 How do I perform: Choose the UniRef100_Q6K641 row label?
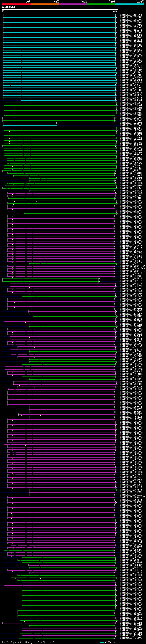[131, 67]
